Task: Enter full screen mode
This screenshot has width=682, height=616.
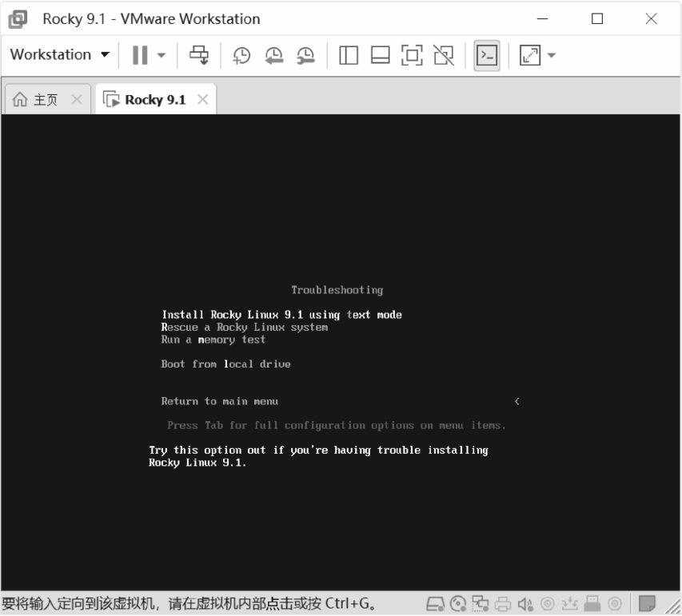Action: point(412,55)
